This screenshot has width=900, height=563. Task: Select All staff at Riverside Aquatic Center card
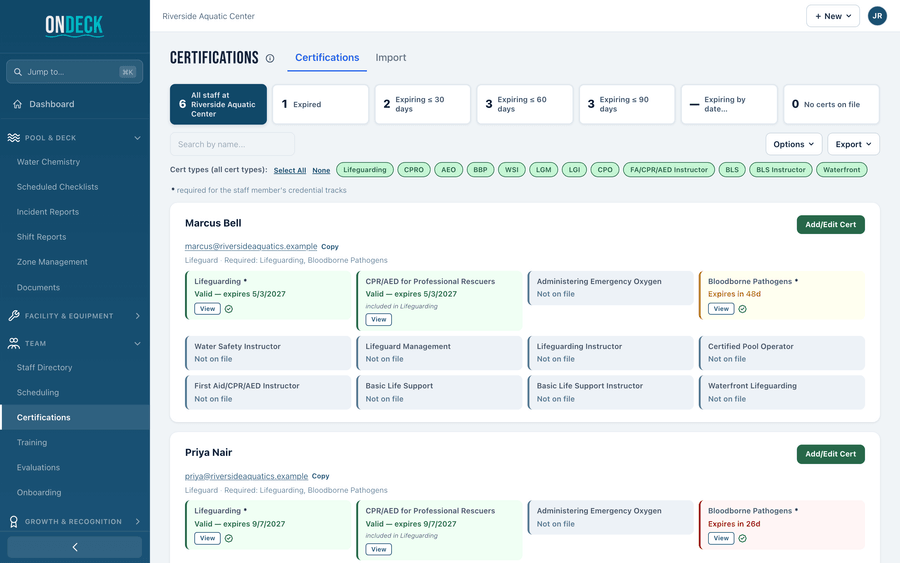[218, 104]
